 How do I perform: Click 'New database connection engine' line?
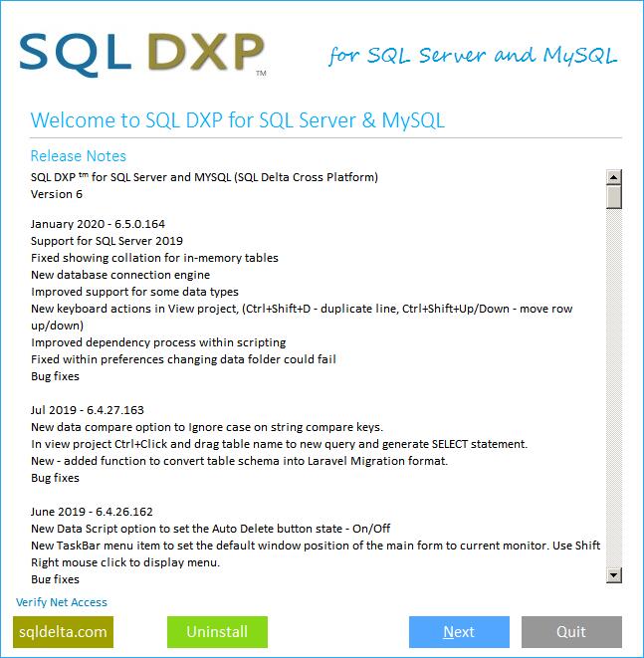(x=120, y=275)
